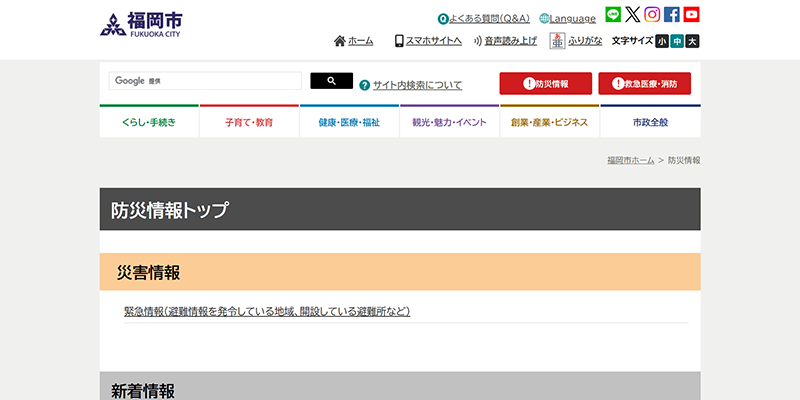Click the 災害情報 section heading
Viewport: 800px width, 400px height.
point(148,272)
